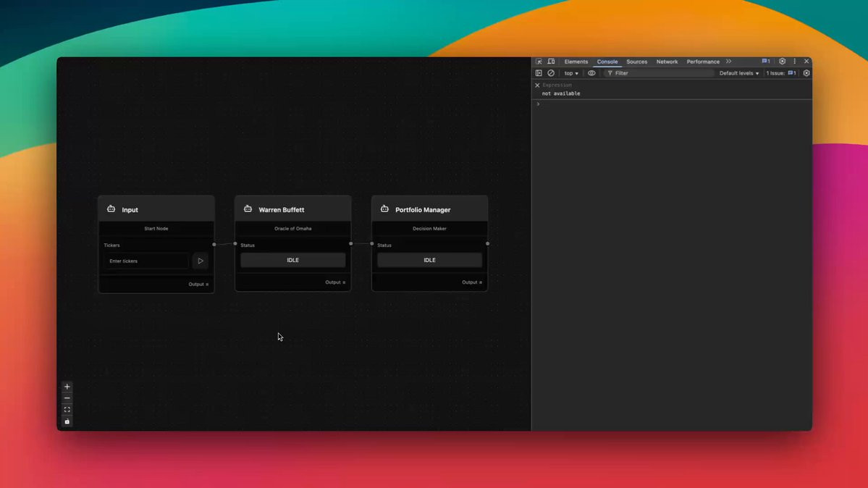Click the Warren Buffett left connection handle

(235, 244)
